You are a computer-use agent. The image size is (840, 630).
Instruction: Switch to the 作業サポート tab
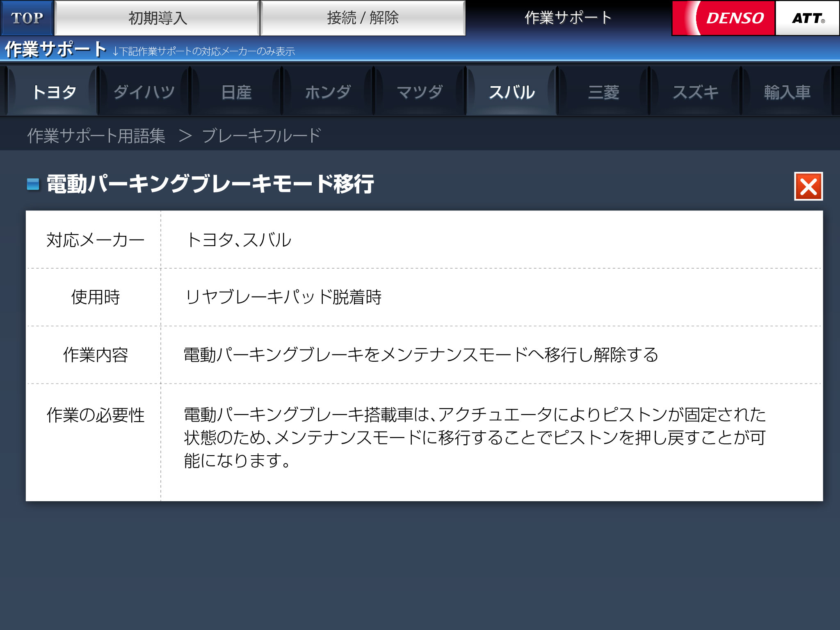568,18
